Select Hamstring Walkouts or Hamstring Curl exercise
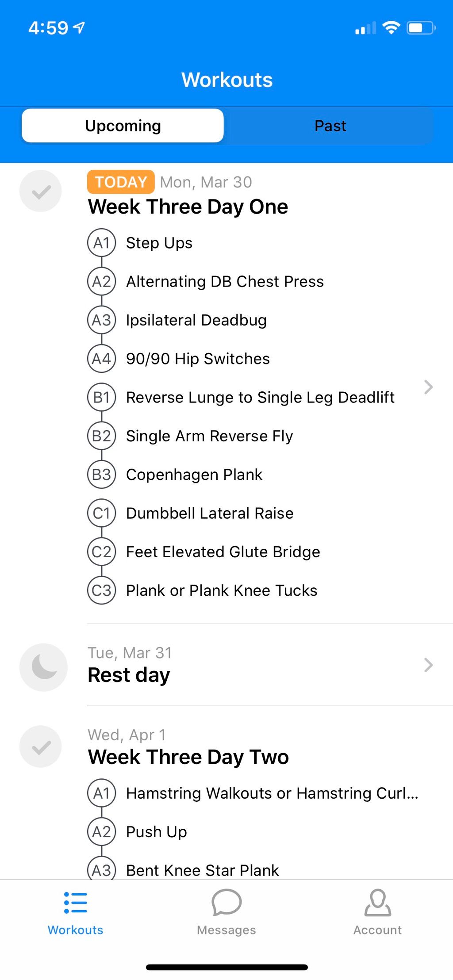The height and width of the screenshot is (980, 453). [272, 793]
